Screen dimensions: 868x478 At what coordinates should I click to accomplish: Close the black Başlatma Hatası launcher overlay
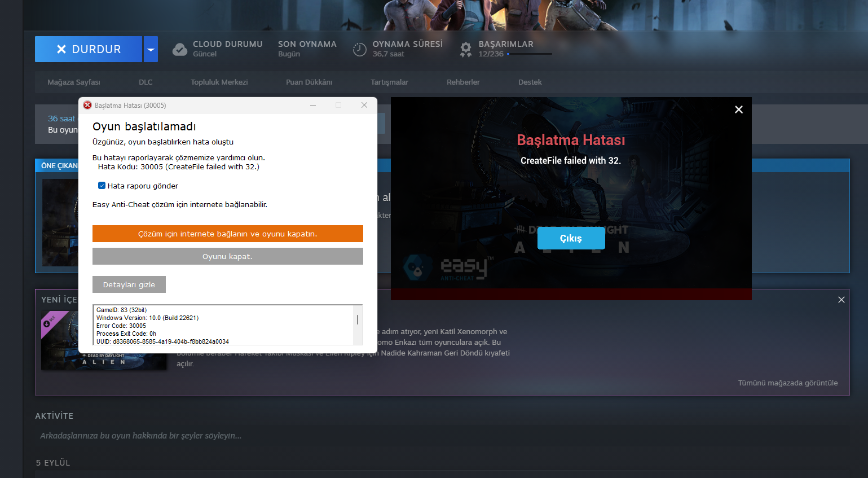739,109
